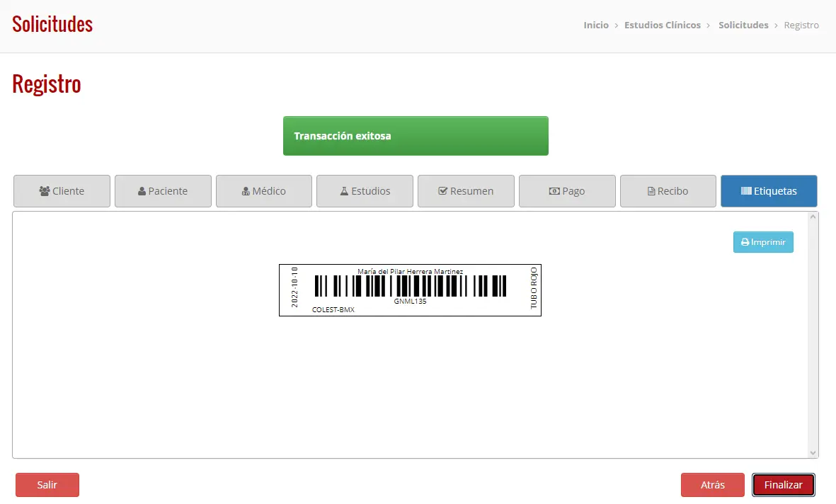Click the Registro breadcrumb item

tap(801, 25)
